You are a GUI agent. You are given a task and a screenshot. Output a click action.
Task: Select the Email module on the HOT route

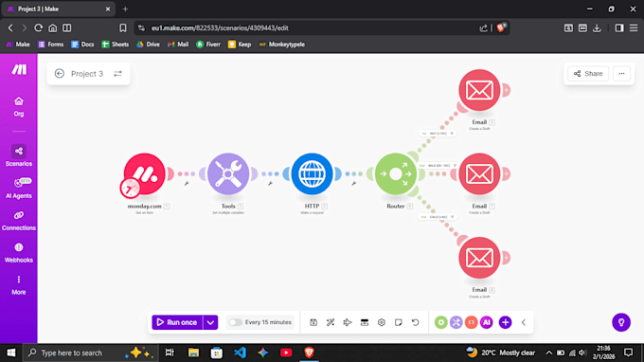click(479, 90)
